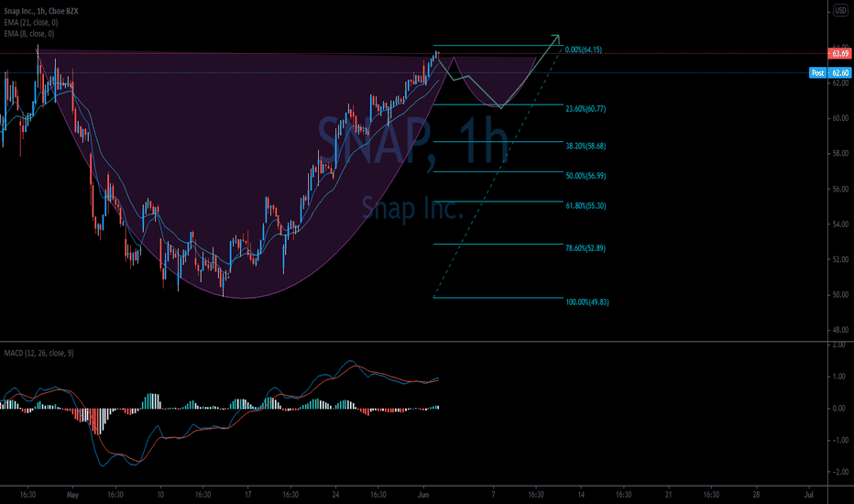
Task: Click the MACD -1.00 axis label
Action: 838,440
